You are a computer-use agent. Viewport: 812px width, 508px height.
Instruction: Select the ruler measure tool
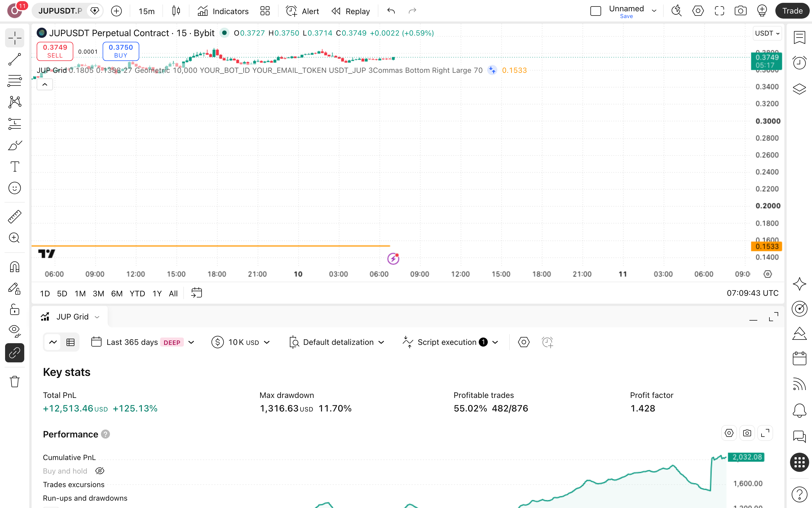pos(14,217)
